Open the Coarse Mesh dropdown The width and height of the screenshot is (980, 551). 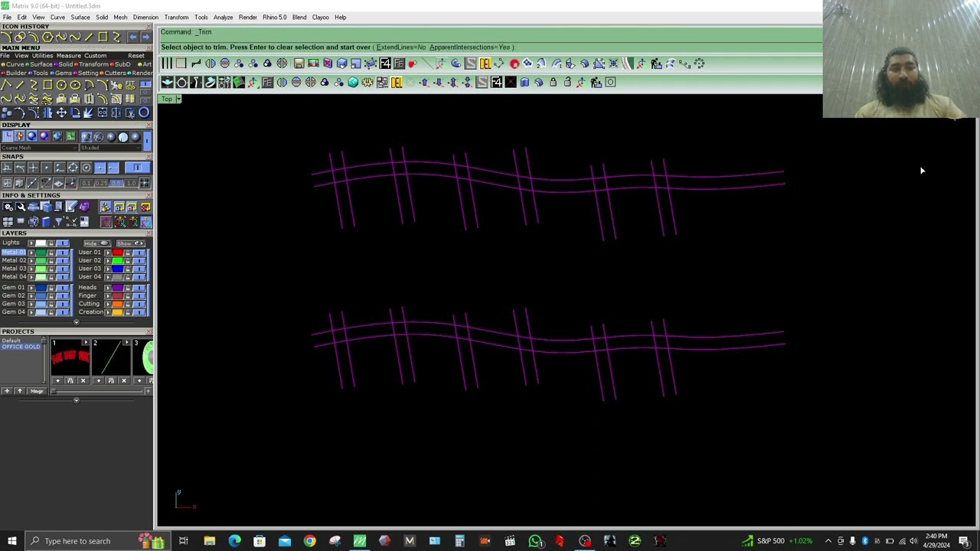point(39,148)
